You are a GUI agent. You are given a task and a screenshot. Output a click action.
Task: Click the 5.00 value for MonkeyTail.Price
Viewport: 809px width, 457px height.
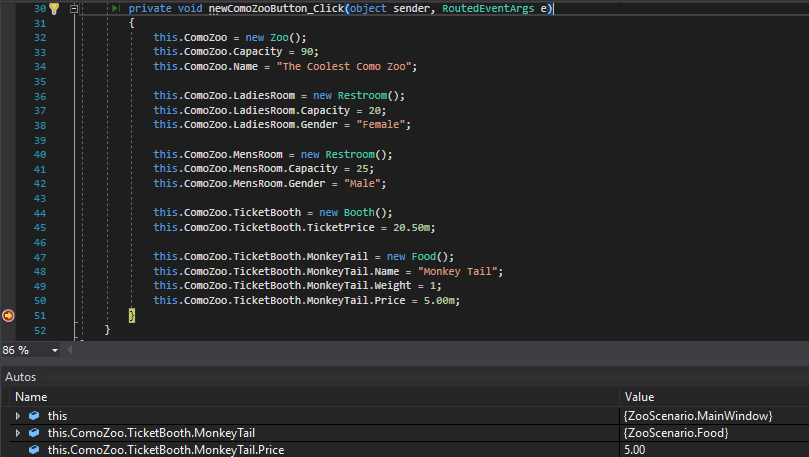[x=636, y=450]
